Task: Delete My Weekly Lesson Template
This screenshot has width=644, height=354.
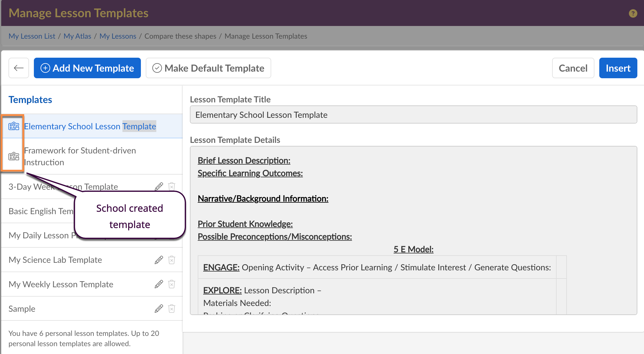Action: [x=172, y=284]
